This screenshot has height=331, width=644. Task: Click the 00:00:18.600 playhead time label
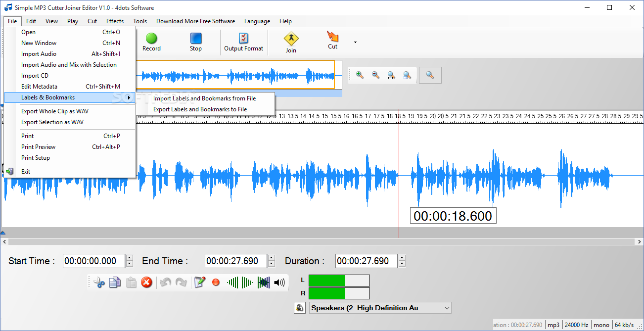point(453,216)
